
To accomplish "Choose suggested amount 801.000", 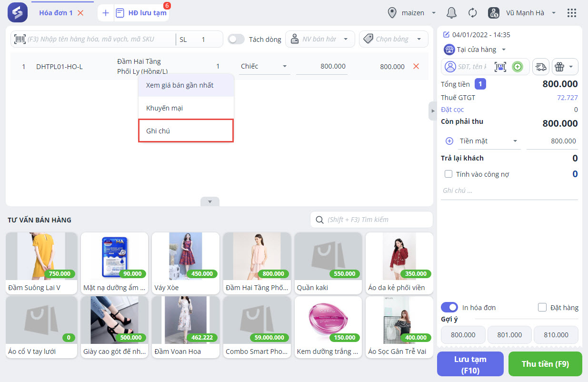I will pos(509,335).
